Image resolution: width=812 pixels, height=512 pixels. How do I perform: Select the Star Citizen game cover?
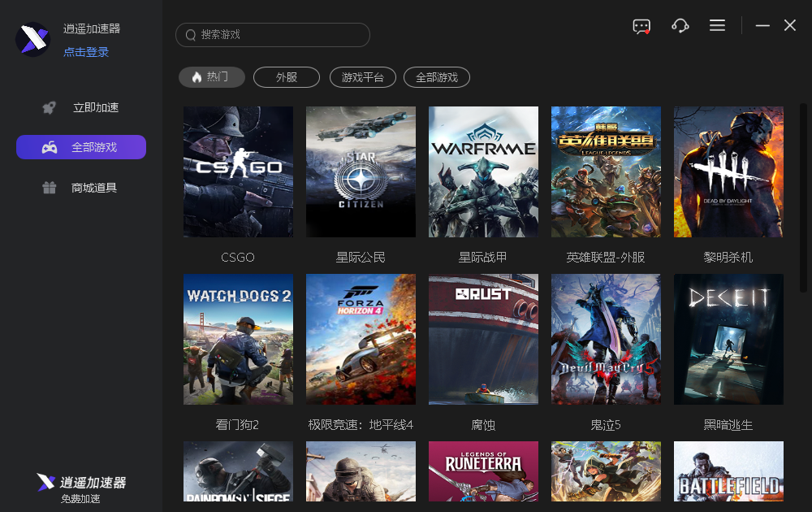(x=361, y=172)
